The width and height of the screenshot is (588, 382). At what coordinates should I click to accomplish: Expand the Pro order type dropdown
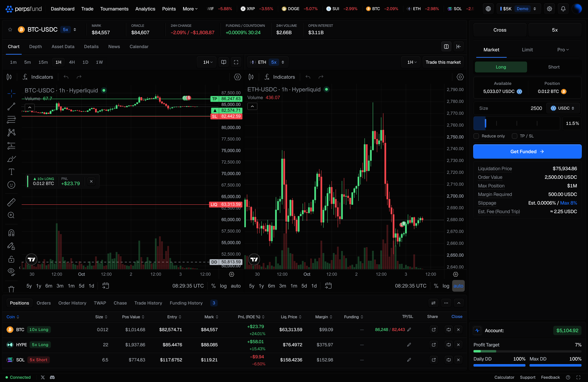(563, 50)
